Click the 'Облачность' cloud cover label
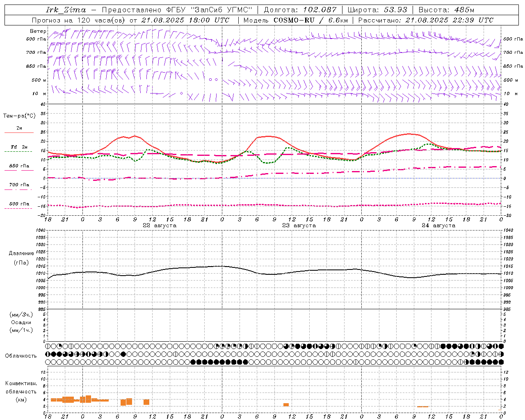This screenshot has height=420, width=525. click(21, 356)
